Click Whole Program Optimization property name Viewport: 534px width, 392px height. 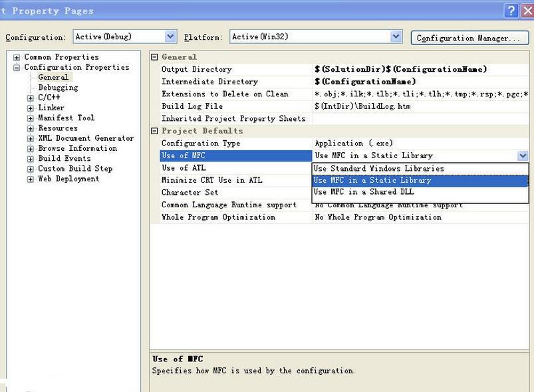point(218,217)
